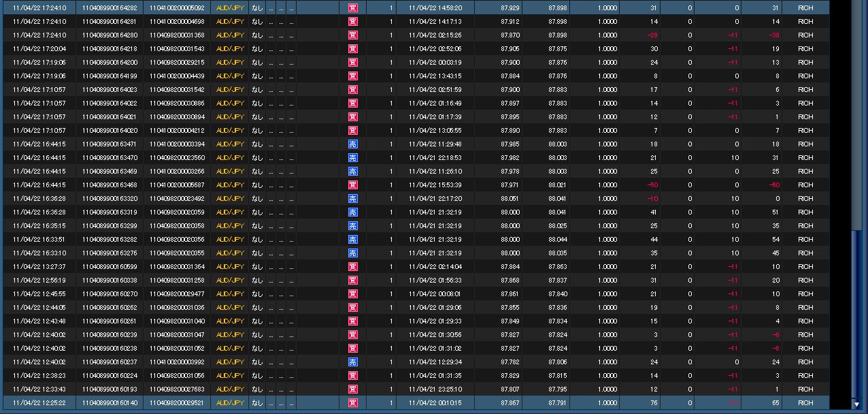Select the total profit value 54
Viewport: 868px width, 414px height.
tap(775, 240)
